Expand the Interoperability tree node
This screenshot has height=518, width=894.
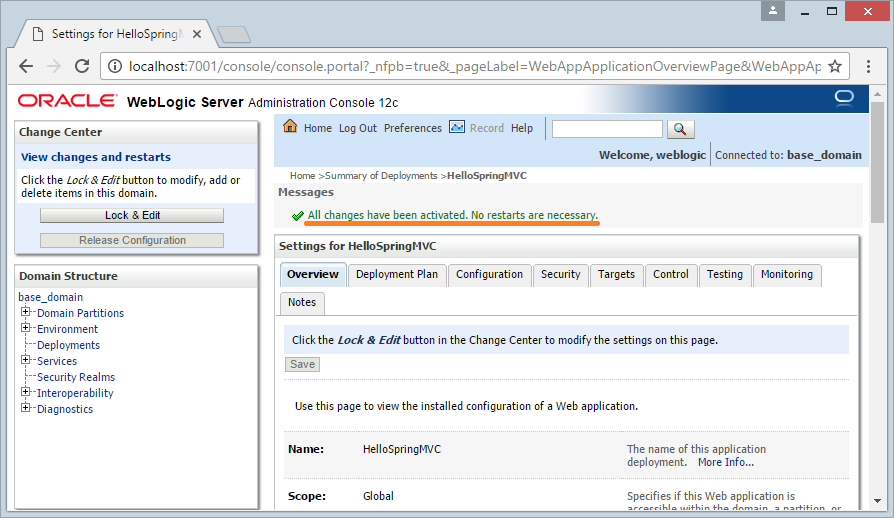click(25, 391)
